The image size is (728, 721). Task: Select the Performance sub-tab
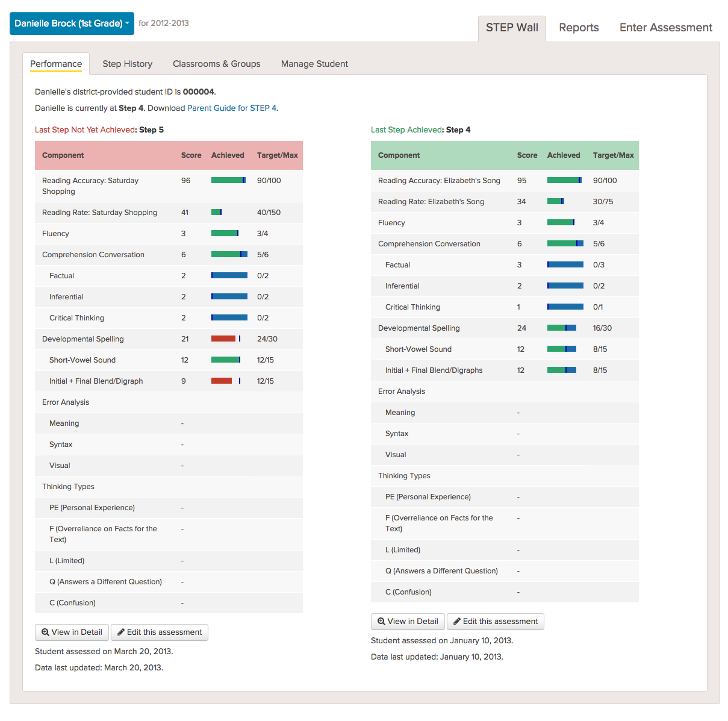pyautogui.click(x=56, y=64)
